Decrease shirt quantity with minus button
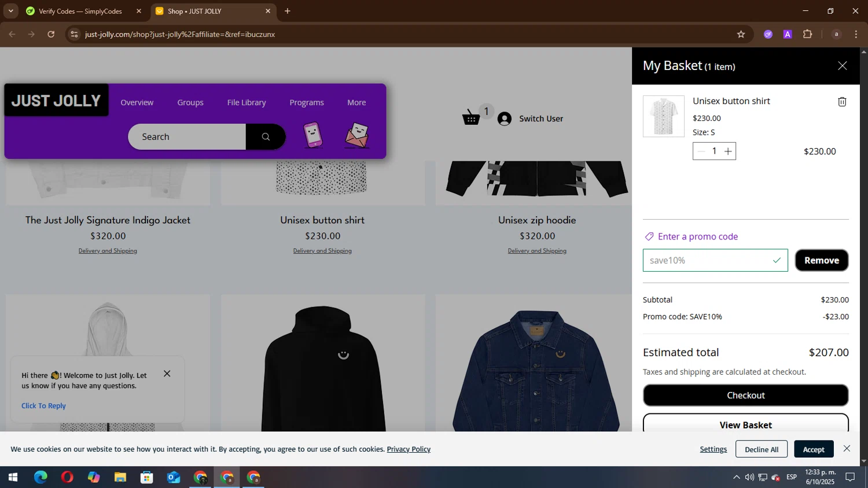The image size is (868, 488). (701, 151)
